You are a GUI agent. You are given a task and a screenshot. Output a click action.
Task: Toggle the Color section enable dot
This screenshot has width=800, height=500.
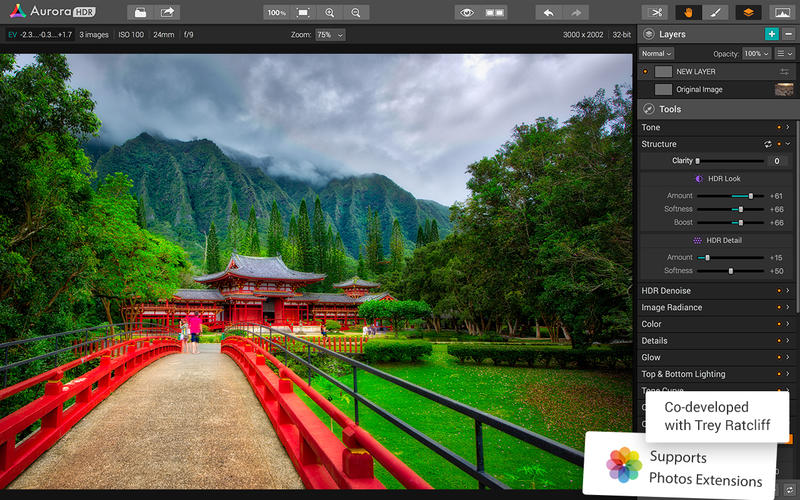point(779,324)
